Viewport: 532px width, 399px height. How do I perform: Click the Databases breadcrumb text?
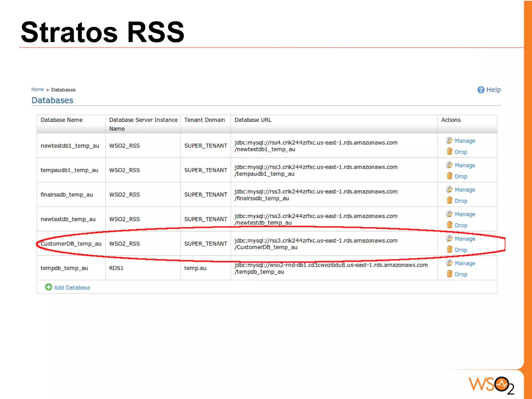click(63, 90)
